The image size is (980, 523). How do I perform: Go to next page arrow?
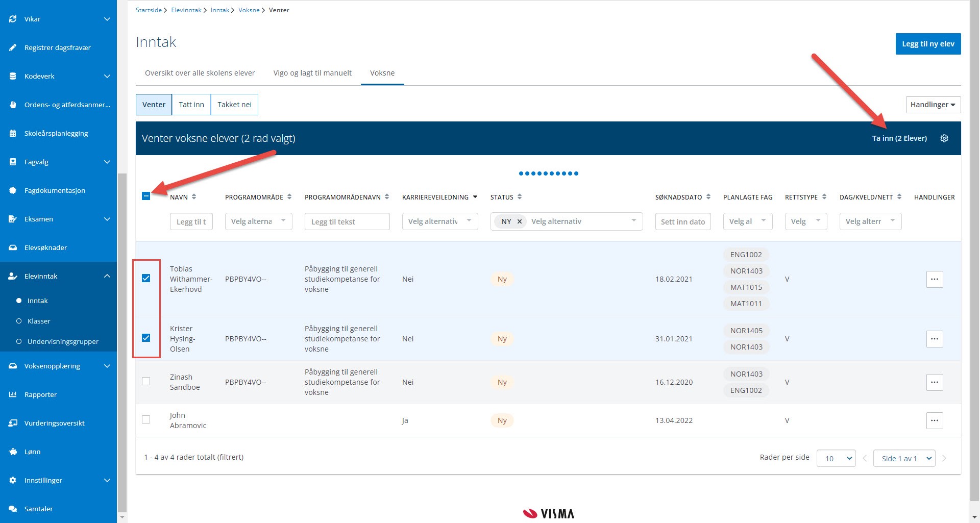pos(944,458)
